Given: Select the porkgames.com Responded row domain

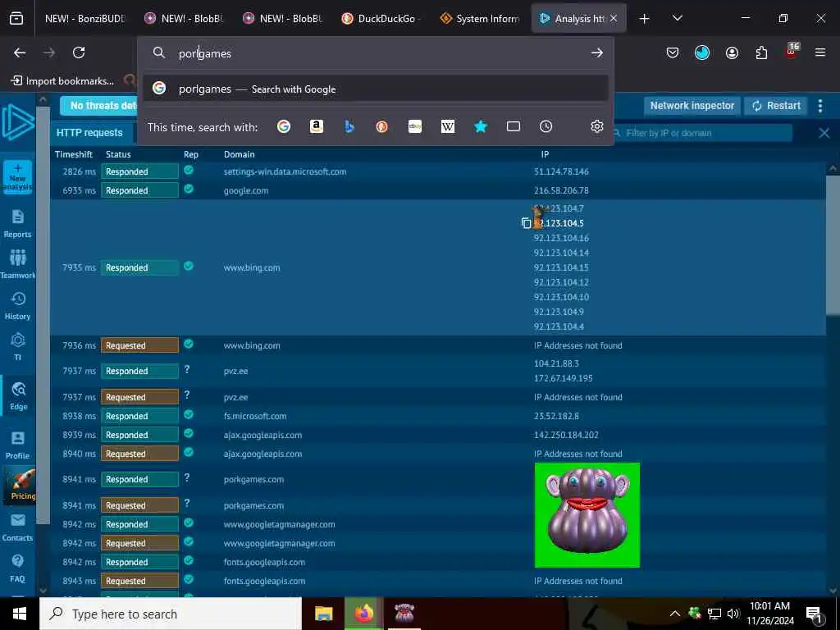Looking at the screenshot, I should 253,479.
